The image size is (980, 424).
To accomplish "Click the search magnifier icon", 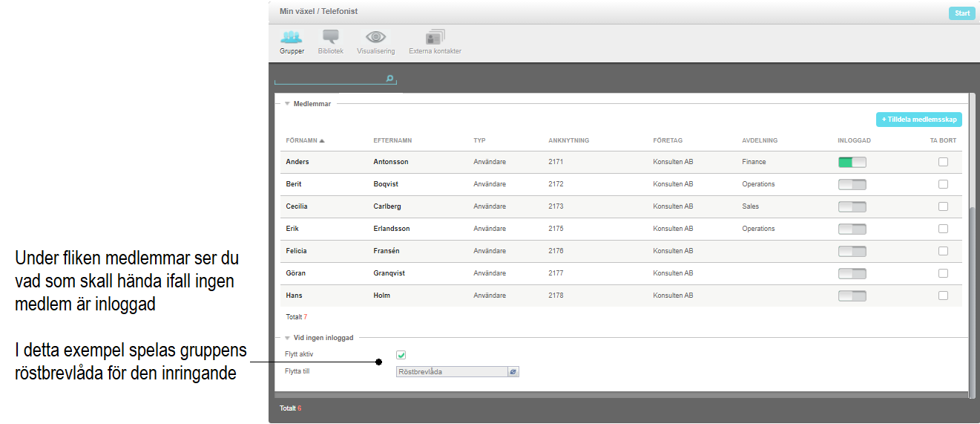I will (x=390, y=78).
